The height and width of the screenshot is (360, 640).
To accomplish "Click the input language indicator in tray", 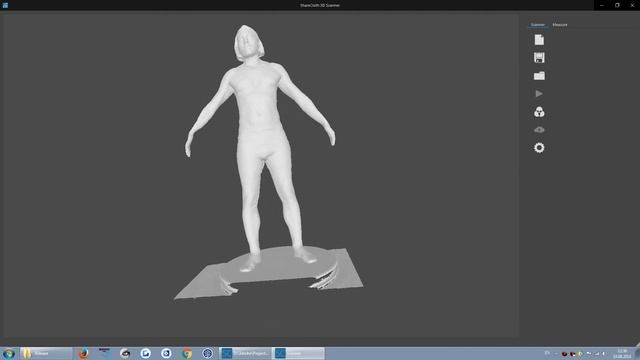I will pos(547,353).
